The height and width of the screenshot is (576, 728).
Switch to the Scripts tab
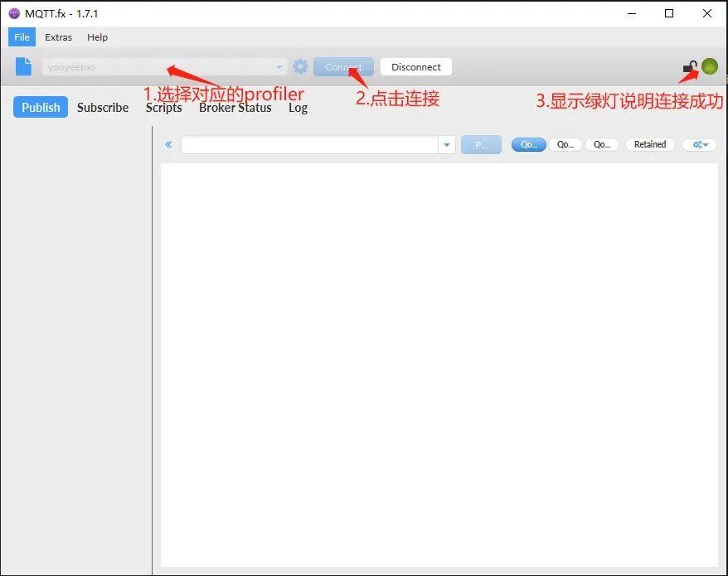(x=164, y=108)
